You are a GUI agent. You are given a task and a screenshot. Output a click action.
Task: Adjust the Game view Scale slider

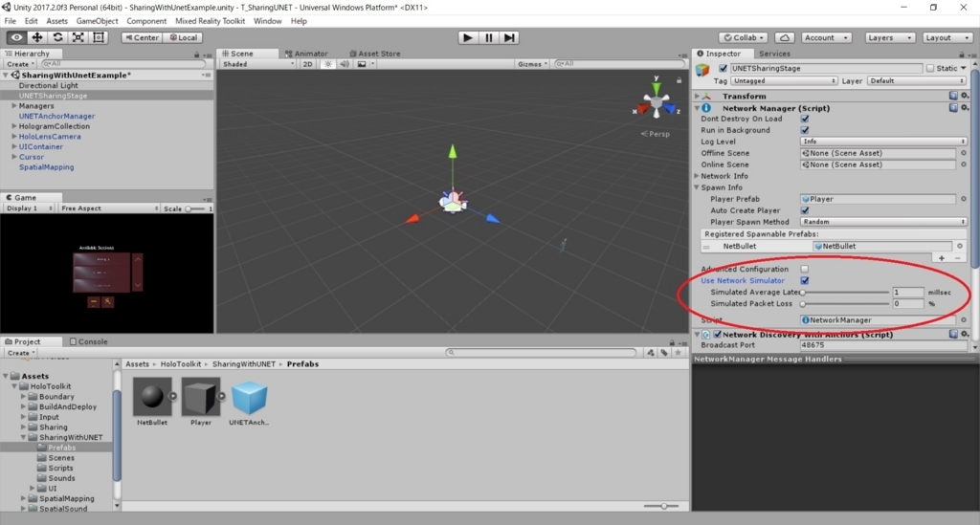[x=195, y=208]
